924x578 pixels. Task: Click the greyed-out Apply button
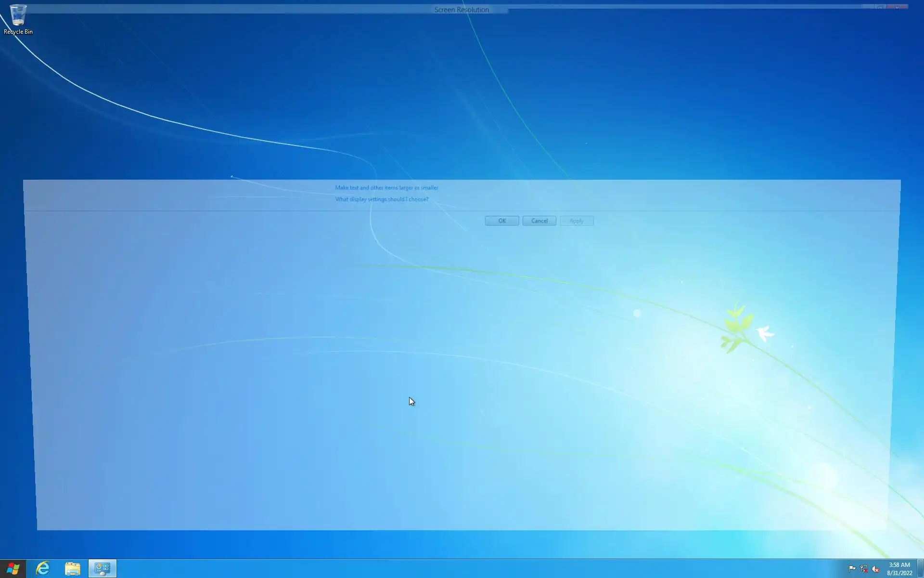[x=577, y=221]
